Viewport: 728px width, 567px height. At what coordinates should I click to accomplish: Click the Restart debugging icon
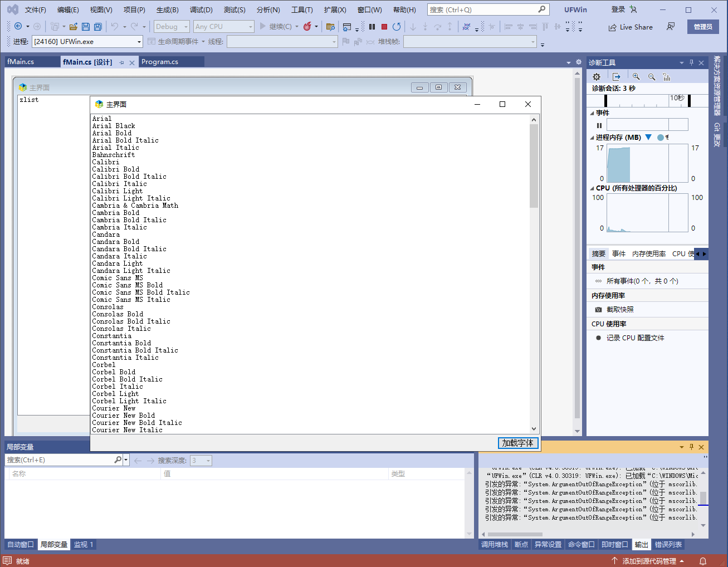click(397, 27)
